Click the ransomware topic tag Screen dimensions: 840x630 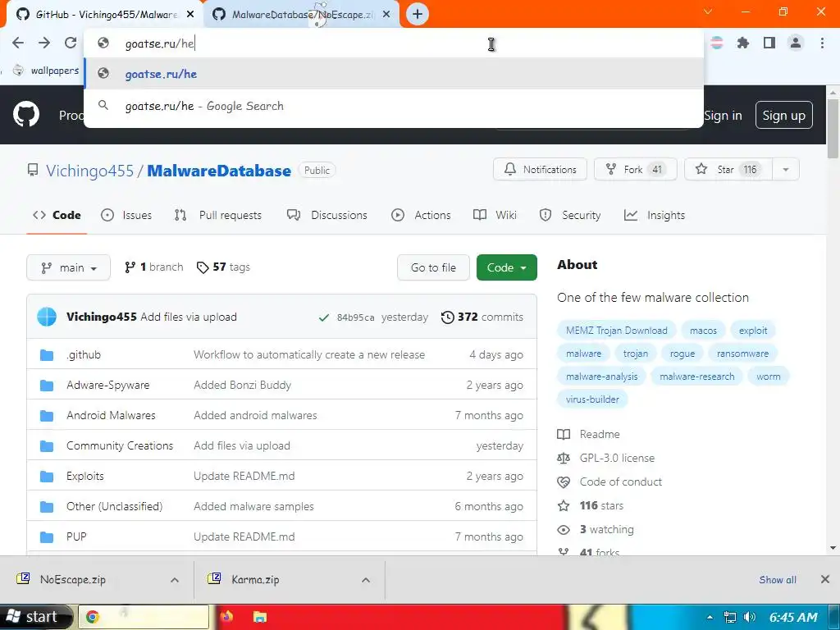[742, 354]
